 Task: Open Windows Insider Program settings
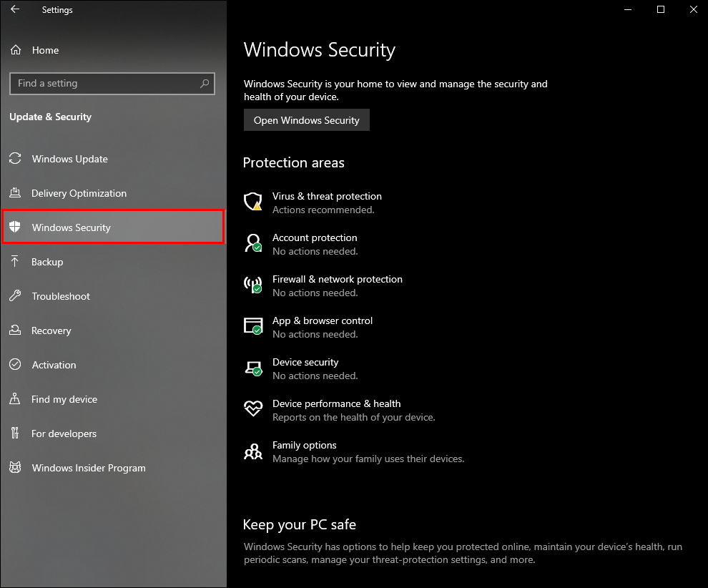coord(89,468)
